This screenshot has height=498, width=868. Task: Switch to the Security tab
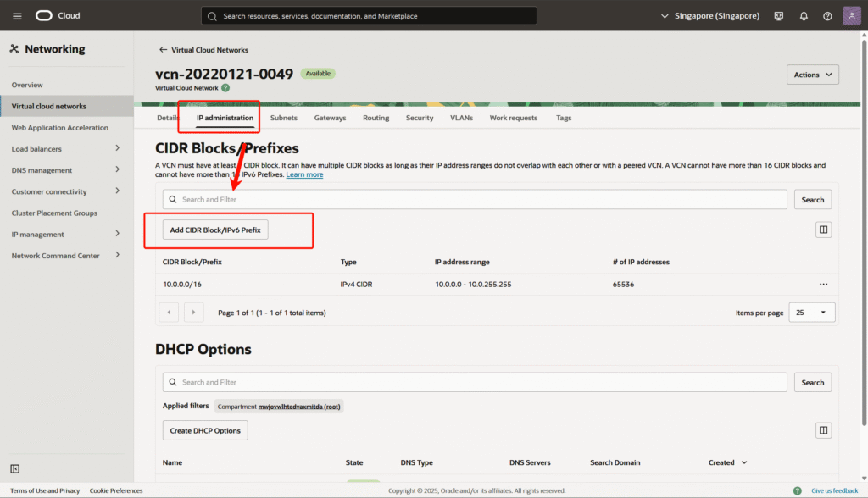point(419,118)
